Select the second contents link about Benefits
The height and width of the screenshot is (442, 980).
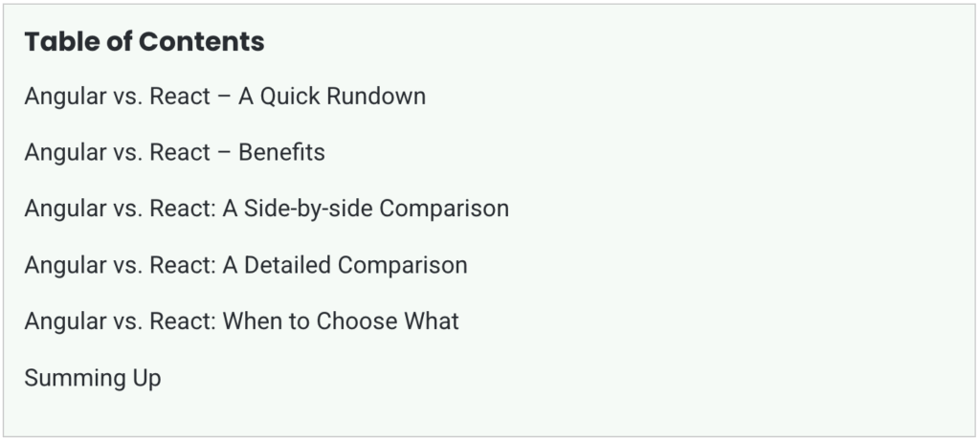pyautogui.click(x=174, y=152)
